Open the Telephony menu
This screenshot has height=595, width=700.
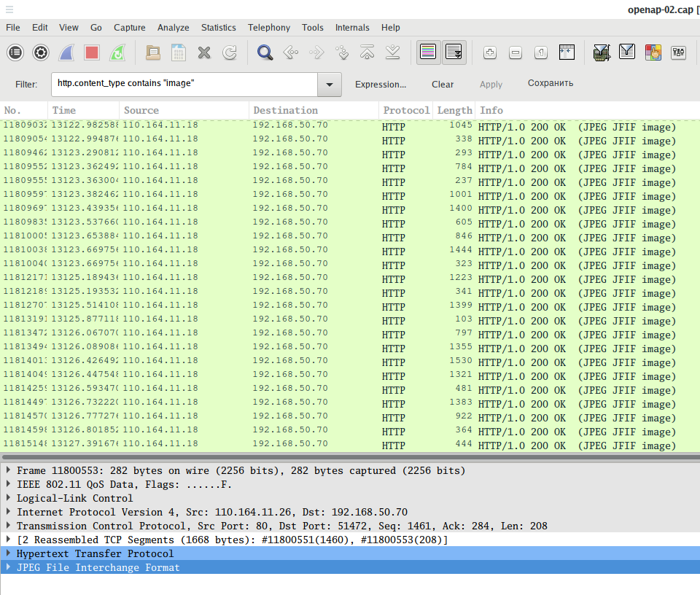coord(268,28)
